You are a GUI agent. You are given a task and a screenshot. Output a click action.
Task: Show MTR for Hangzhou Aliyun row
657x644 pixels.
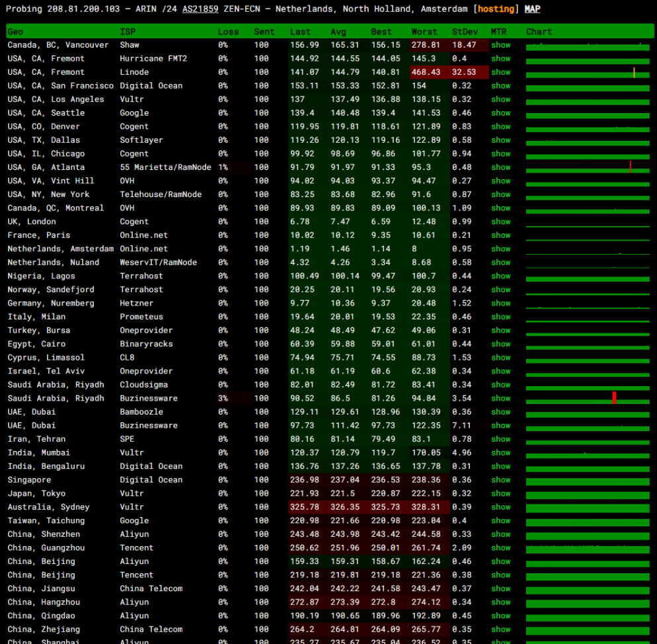(x=501, y=602)
